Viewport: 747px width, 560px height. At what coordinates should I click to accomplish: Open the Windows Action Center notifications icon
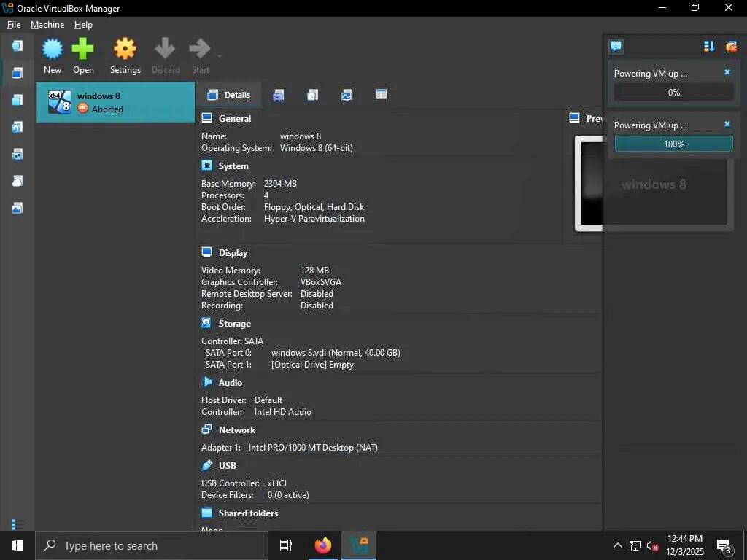[x=724, y=546]
